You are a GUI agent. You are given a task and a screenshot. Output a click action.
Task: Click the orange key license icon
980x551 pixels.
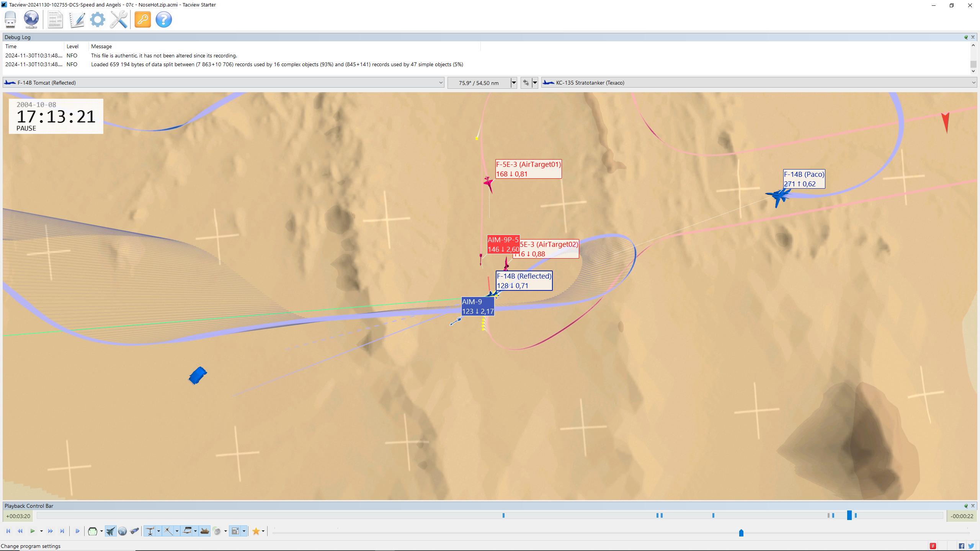click(143, 19)
